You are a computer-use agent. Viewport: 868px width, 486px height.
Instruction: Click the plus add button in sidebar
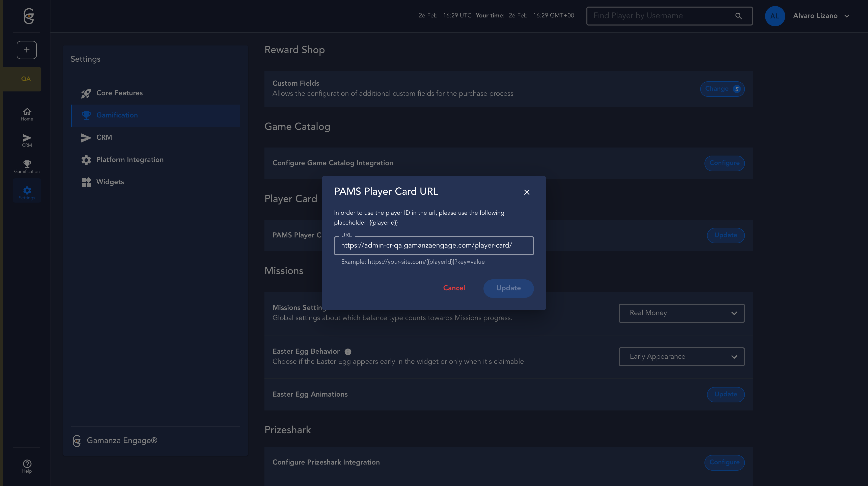click(x=26, y=50)
